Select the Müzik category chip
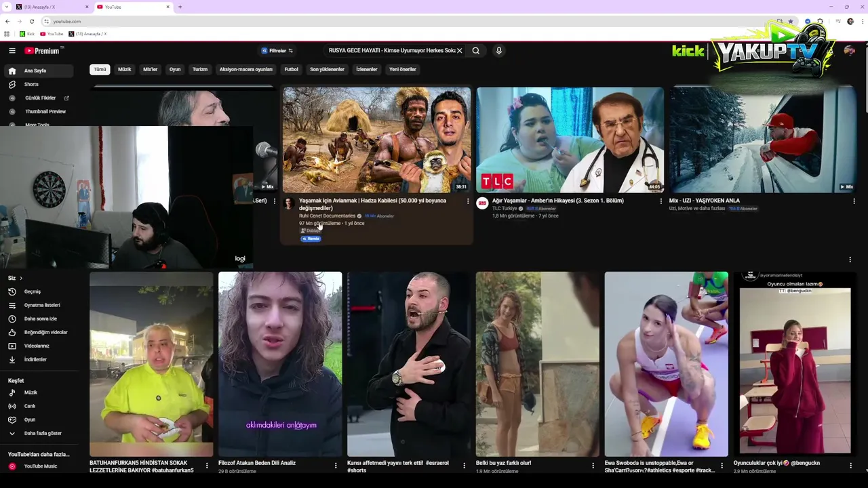868x488 pixels. 125,69
